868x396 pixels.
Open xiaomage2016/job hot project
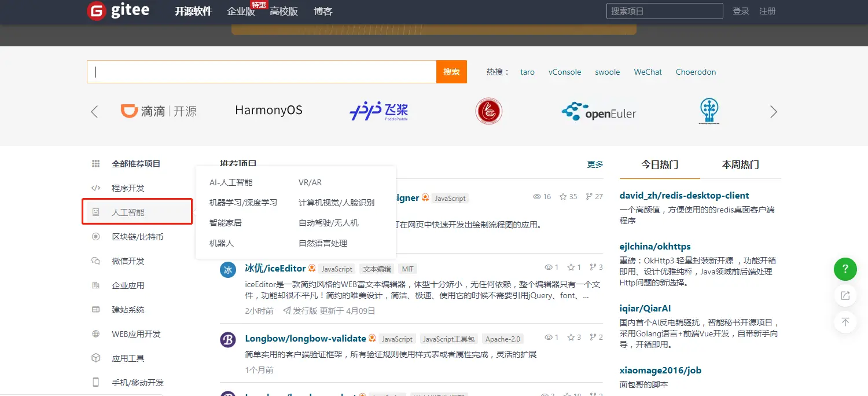pyautogui.click(x=660, y=371)
